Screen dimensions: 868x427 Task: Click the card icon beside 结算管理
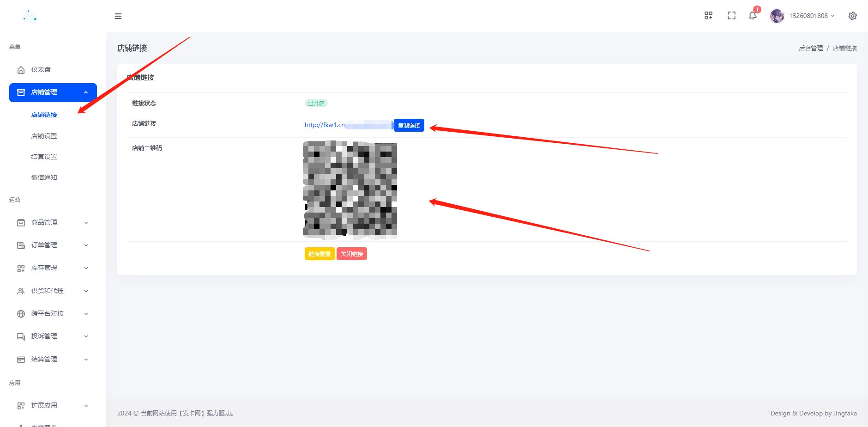21,360
